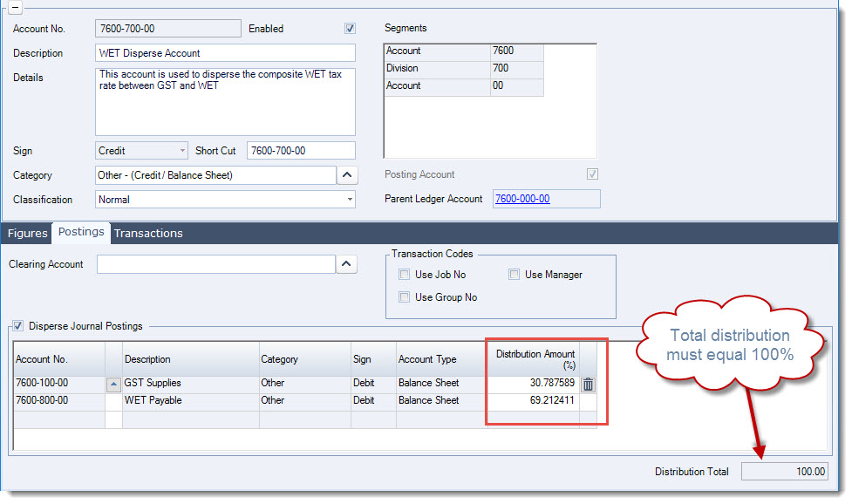852x504 pixels.
Task: Select the 7600-800-00 account cell
Action: (59, 400)
